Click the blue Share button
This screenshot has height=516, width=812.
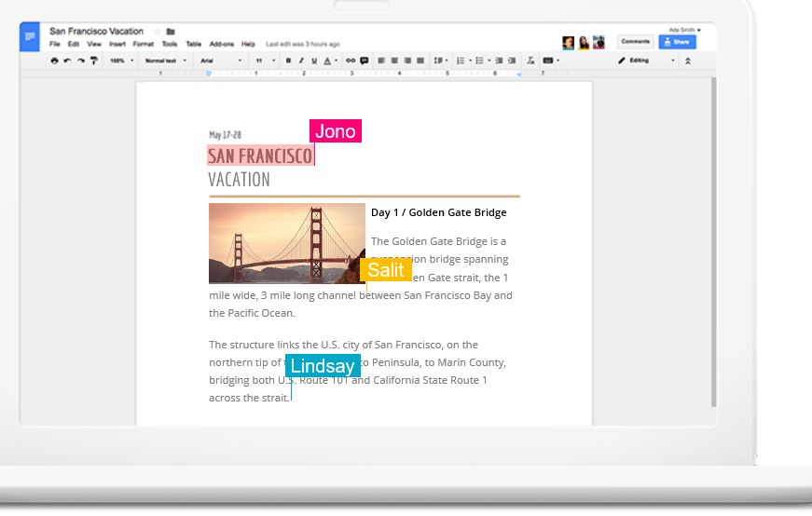(x=677, y=42)
